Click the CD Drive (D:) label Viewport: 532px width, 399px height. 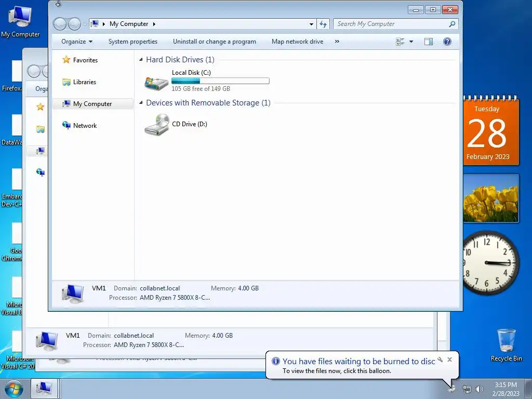click(x=189, y=124)
